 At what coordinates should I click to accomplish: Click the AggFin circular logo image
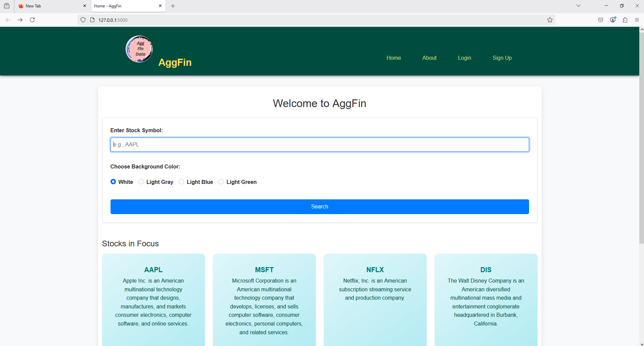(x=139, y=49)
